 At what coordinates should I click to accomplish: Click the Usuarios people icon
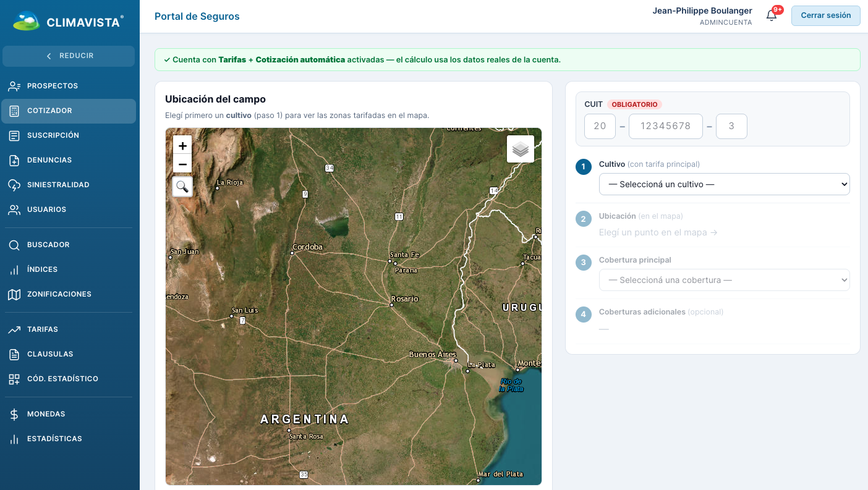(x=14, y=209)
